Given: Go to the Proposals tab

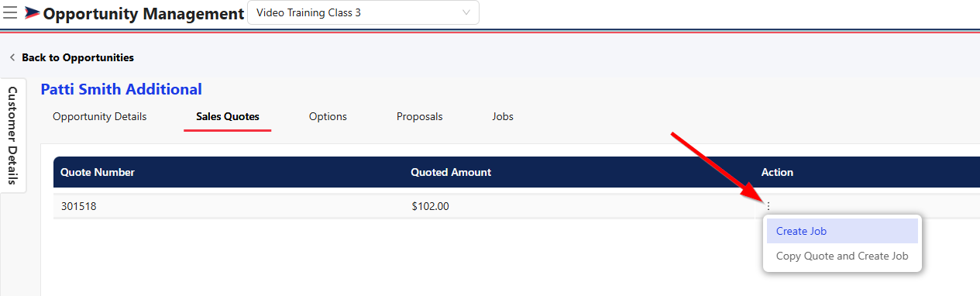Looking at the screenshot, I should point(420,117).
